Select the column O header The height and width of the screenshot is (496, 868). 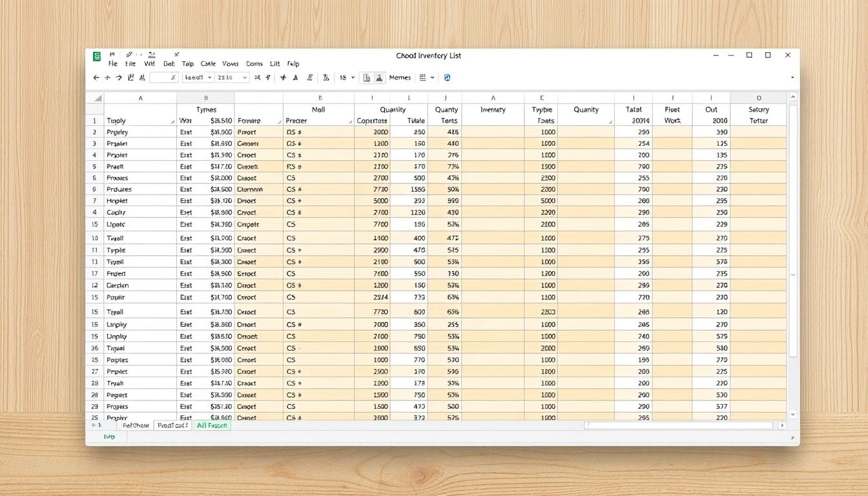point(758,98)
